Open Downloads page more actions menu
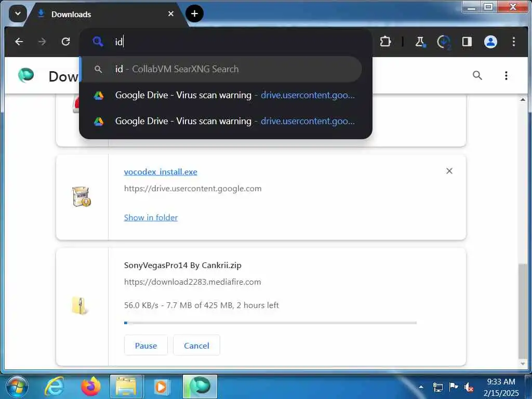This screenshot has height=399, width=532. [506, 75]
